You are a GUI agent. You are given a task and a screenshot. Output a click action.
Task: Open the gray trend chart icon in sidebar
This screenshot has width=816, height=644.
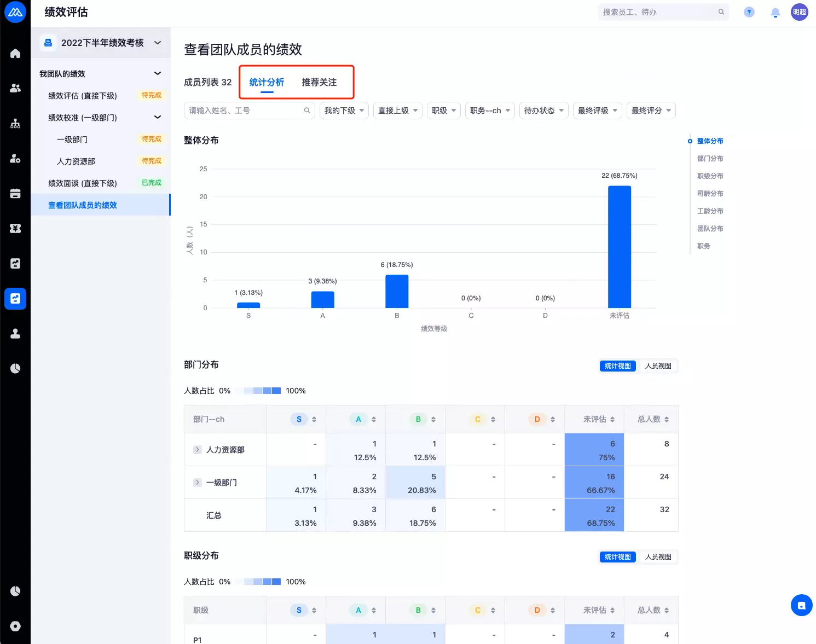[15, 264]
